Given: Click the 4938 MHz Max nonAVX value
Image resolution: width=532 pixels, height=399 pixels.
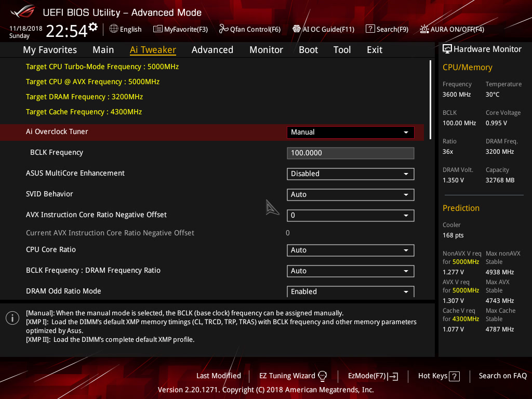Looking at the screenshot, I should [499, 272].
